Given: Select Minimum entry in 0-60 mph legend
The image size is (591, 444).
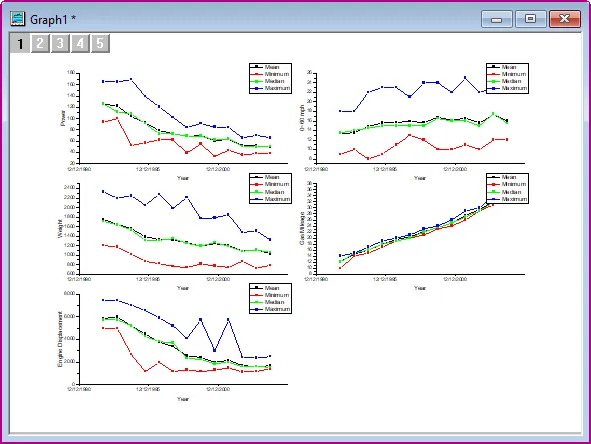Looking at the screenshot, I should 507,74.
